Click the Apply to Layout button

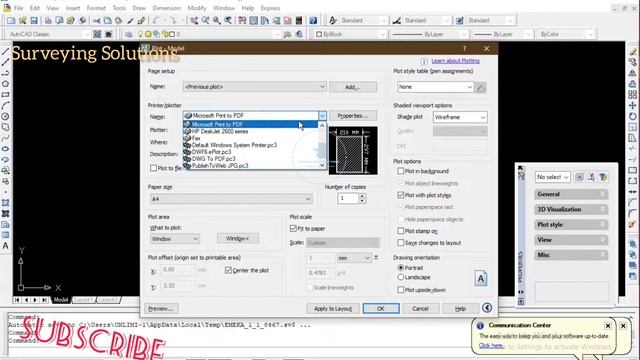click(x=333, y=309)
